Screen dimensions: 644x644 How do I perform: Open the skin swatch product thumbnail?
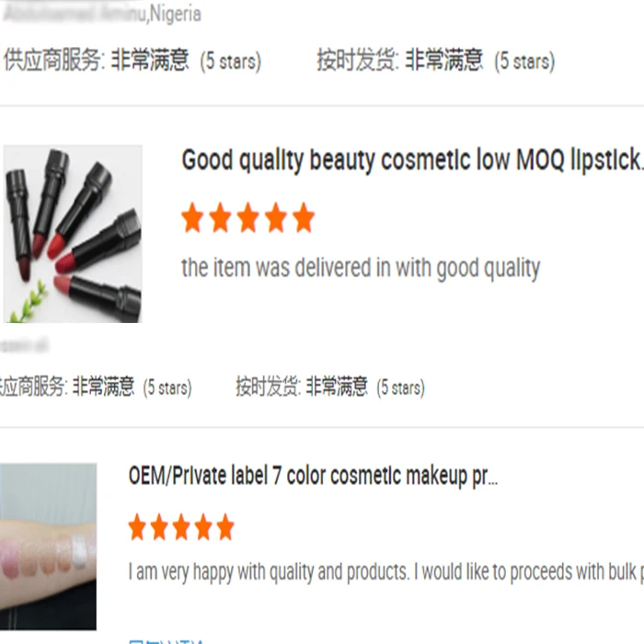coord(48,546)
